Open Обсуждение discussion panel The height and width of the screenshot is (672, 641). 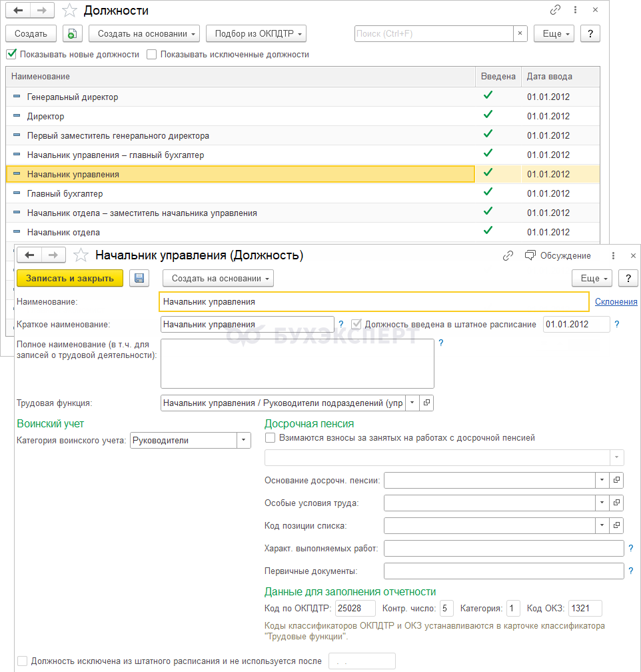point(558,256)
